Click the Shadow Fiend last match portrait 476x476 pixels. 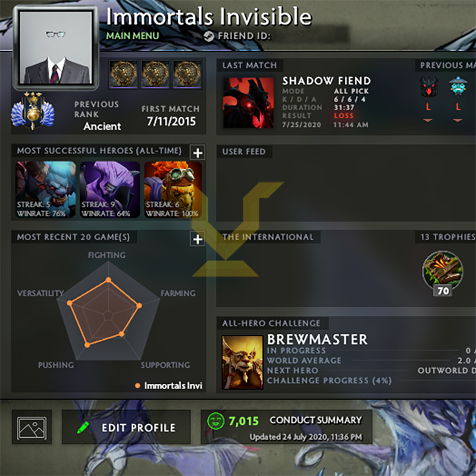(x=249, y=102)
